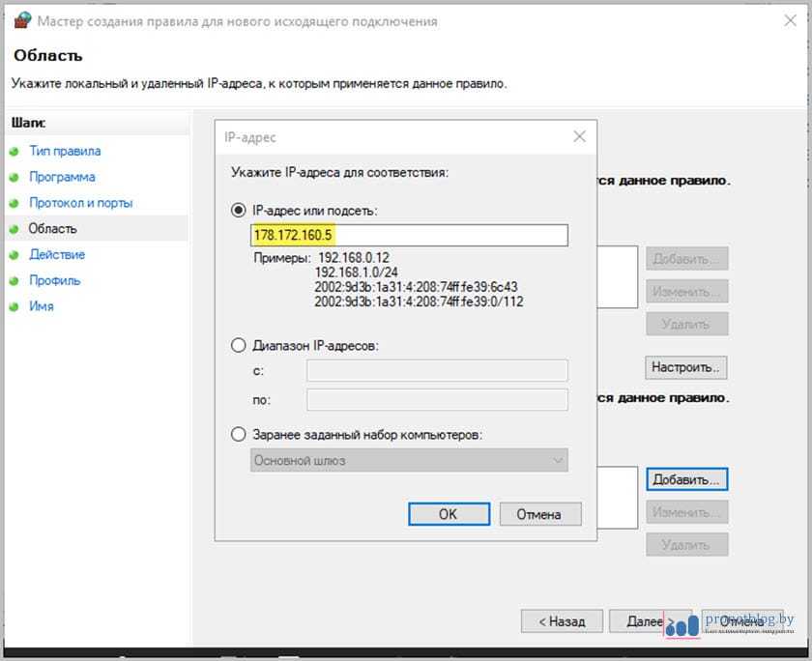The image size is (812, 661).
Task: Go to the 'Тип правила' step
Action: [65, 151]
